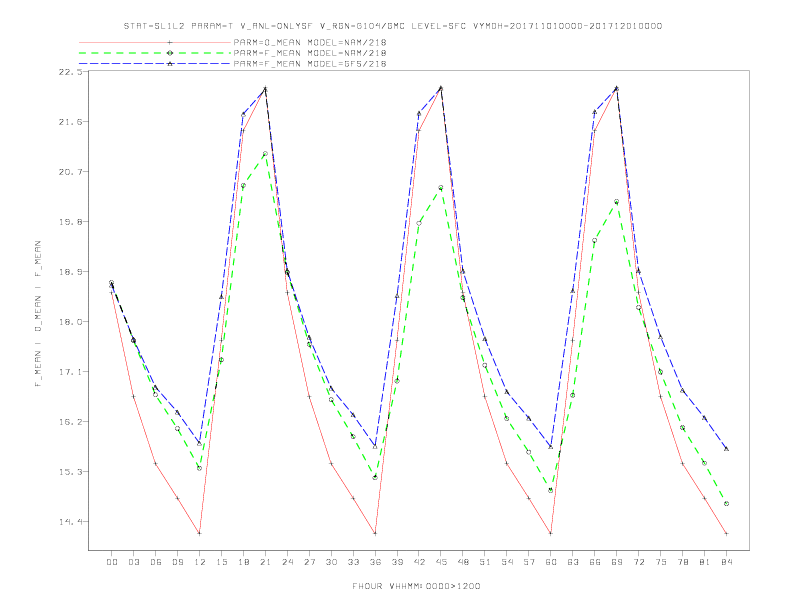Viewport: 792px width, 612px height.
Task: Click green NAM forecast marker at hour 69
Action: pyautogui.click(x=617, y=201)
